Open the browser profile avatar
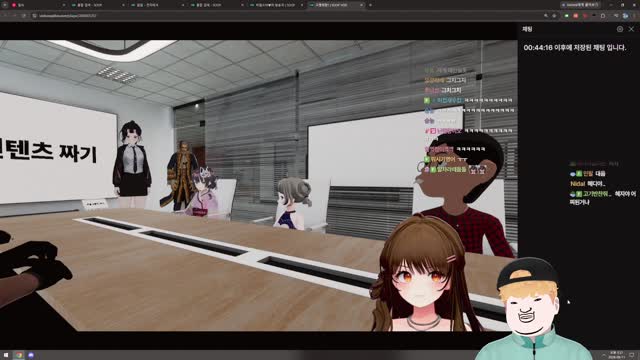 (625, 16)
